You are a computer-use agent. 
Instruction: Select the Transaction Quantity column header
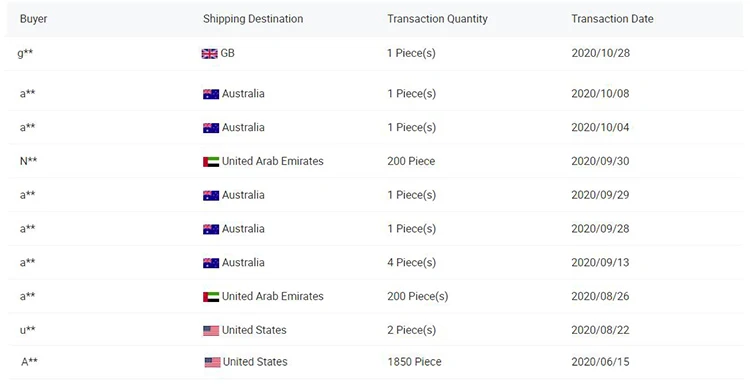pos(437,19)
